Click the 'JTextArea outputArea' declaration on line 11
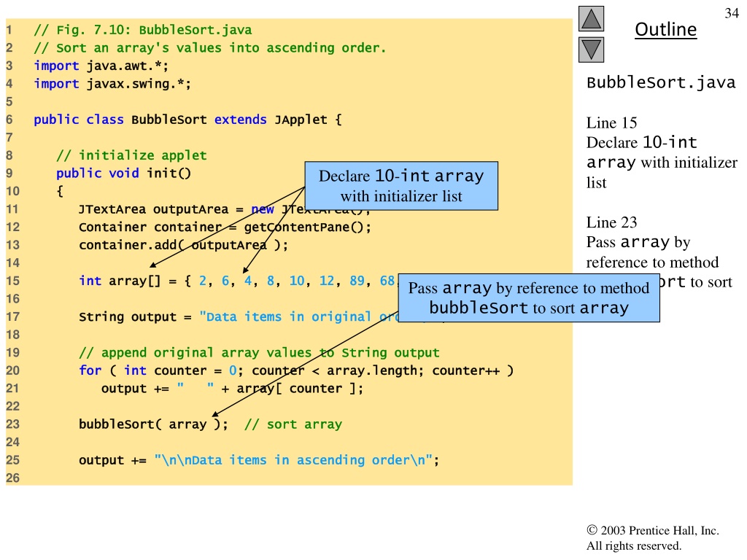 click(225, 209)
